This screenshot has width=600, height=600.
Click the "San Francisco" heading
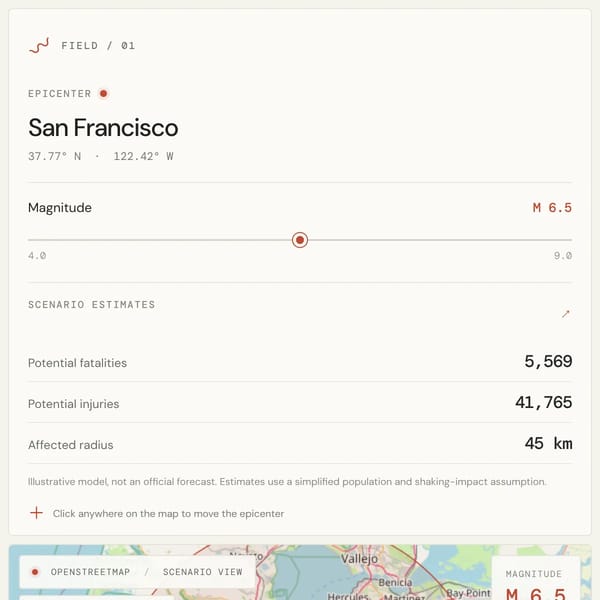pos(103,127)
